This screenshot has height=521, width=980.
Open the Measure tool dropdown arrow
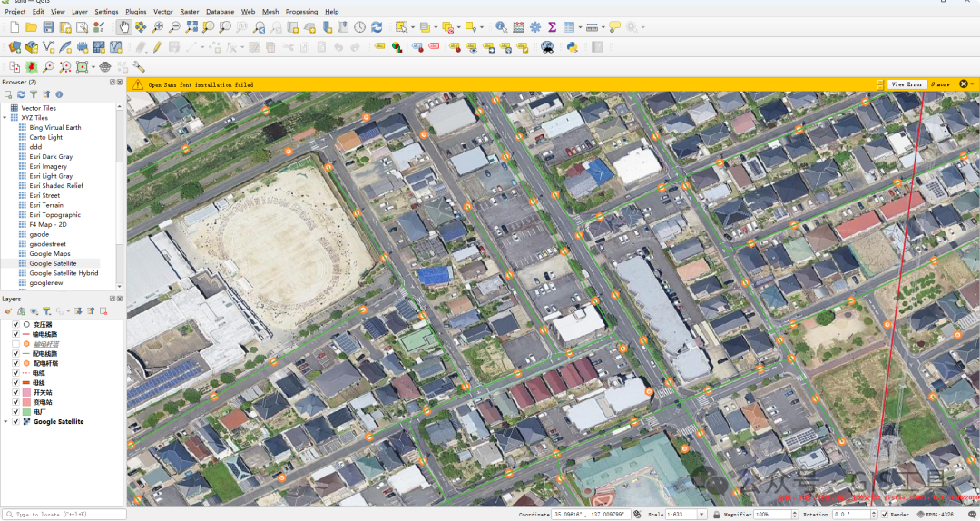click(x=603, y=27)
